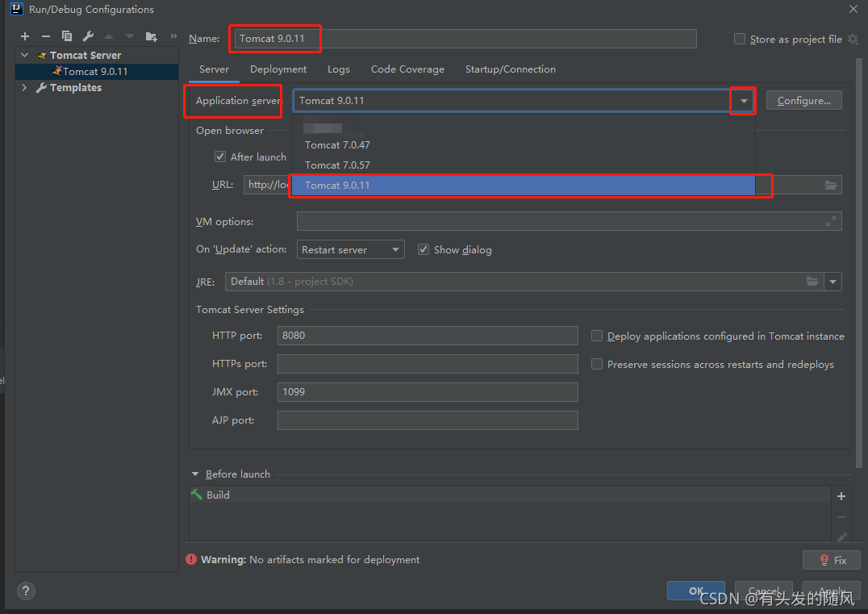Select Tomcat 7.0.47 from dropdown list
The width and height of the screenshot is (868, 614).
(523, 145)
